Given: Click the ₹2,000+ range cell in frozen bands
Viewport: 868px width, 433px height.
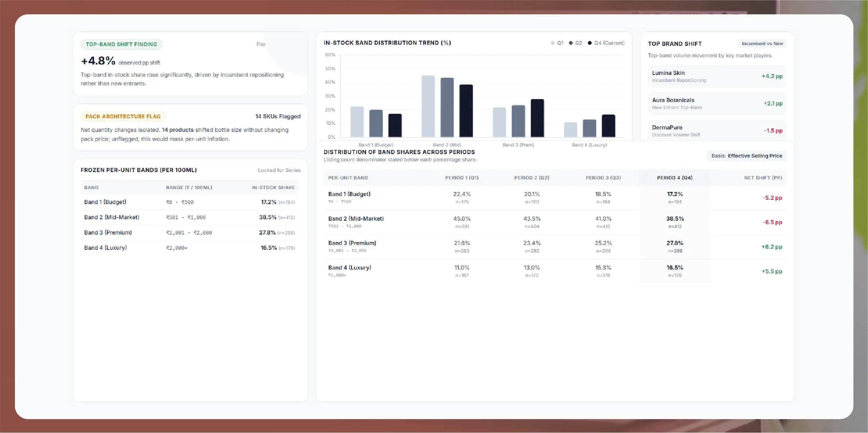Looking at the screenshot, I should point(177,248).
